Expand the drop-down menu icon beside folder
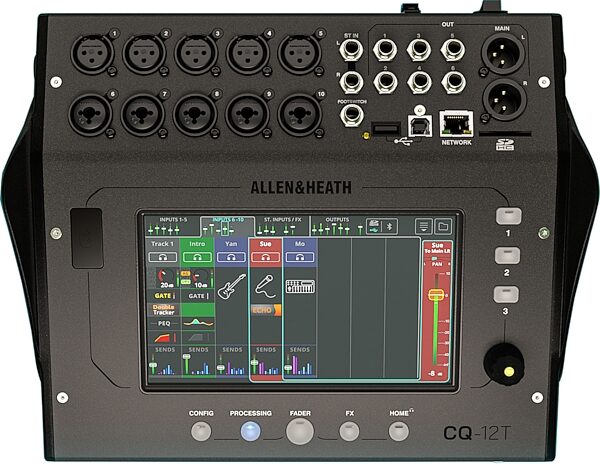Viewport: 600px width, 464px height. click(424, 226)
